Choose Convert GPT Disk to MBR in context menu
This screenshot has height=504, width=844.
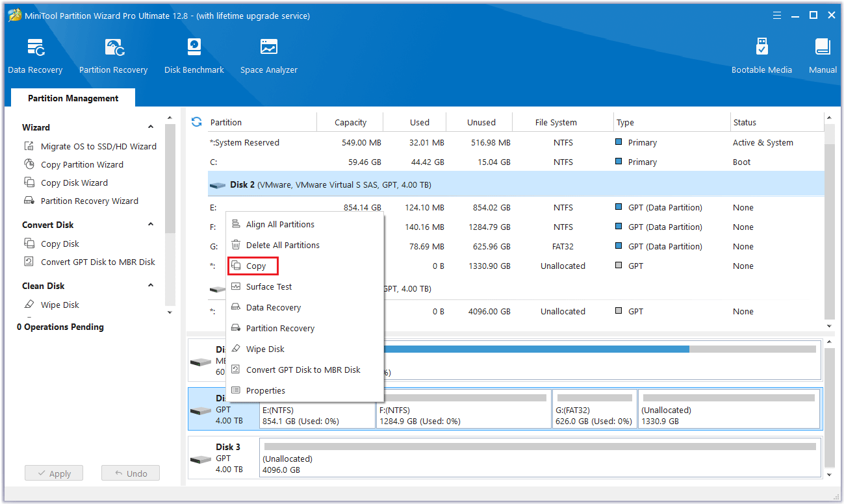(x=305, y=370)
